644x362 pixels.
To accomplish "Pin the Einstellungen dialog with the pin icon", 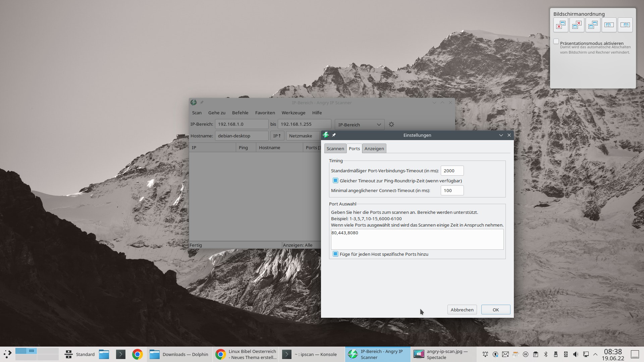I will point(334,135).
